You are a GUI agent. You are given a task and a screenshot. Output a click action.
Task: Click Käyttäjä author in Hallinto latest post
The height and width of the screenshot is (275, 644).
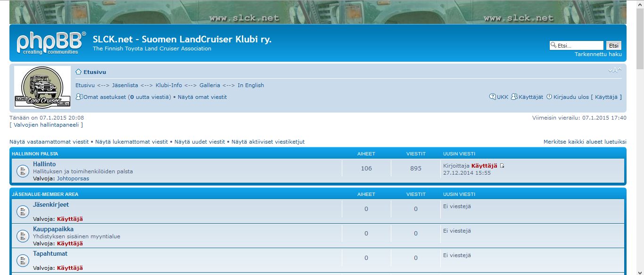pyautogui.click(x=484, y=166)
